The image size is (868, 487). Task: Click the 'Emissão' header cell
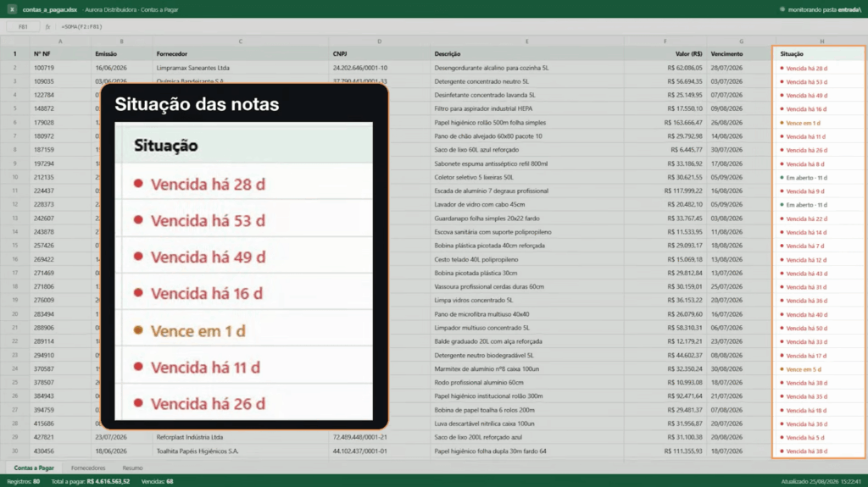click(121, 53)
